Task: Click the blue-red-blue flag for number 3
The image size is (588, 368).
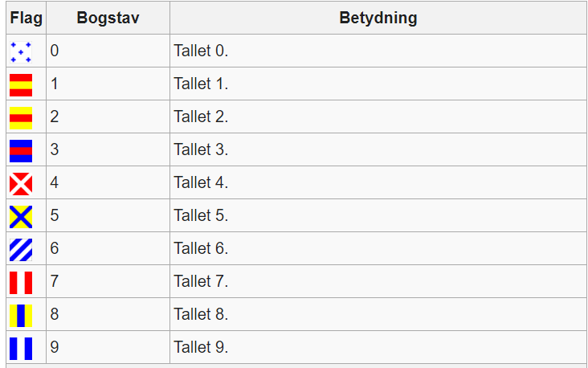Action: pyautogui.click(x=21, y=151)
